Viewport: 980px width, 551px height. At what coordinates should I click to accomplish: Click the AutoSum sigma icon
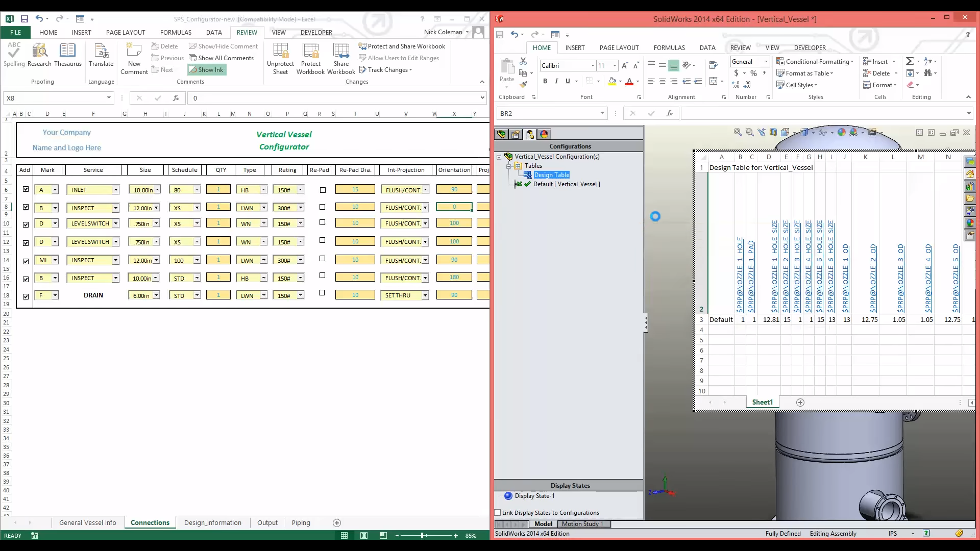click(910, 61)
